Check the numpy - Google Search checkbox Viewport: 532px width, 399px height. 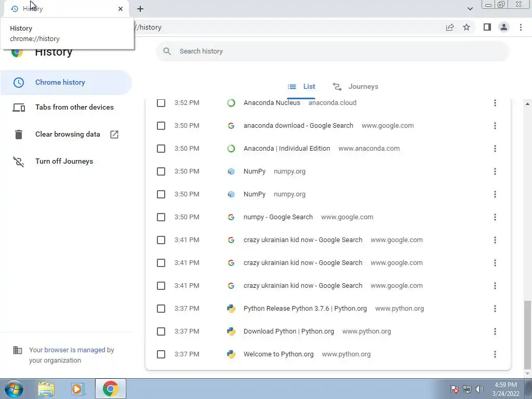tap(161, 217)
